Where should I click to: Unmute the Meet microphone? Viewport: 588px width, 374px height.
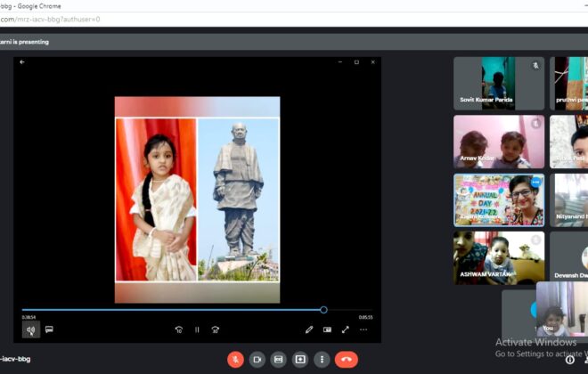click(x=235, y=360)
